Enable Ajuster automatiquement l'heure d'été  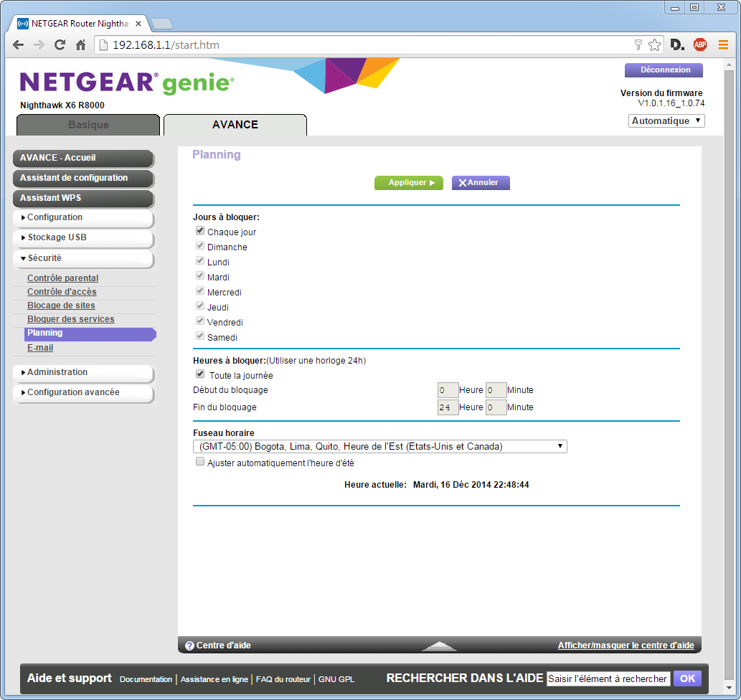(x=200, y=463)
